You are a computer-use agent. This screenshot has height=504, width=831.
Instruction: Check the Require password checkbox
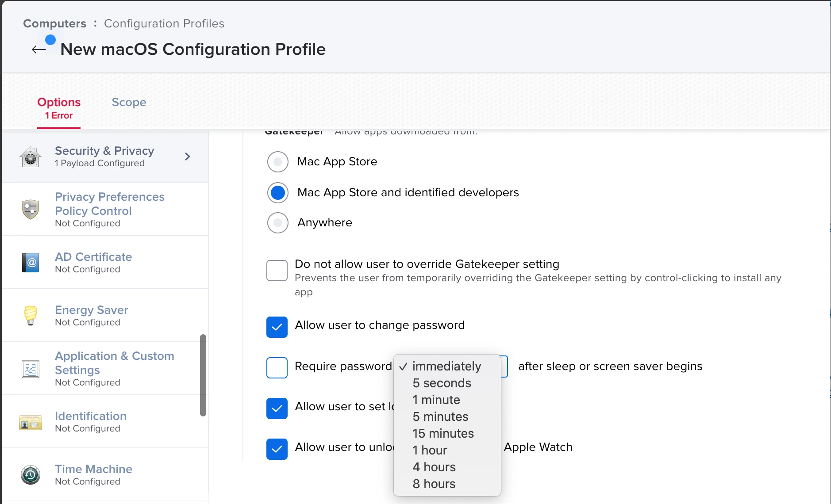[277, 368]
